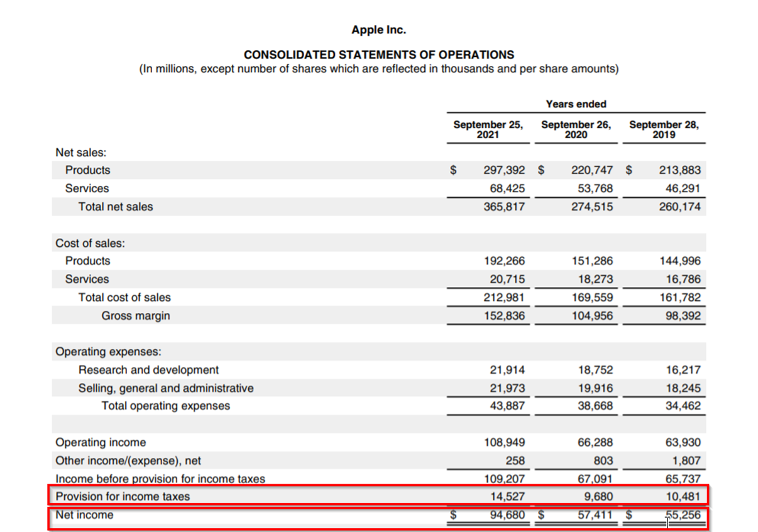Click the "Products" label under Net sales
Viewport: 758px width, 532px height.
[87, 170]
